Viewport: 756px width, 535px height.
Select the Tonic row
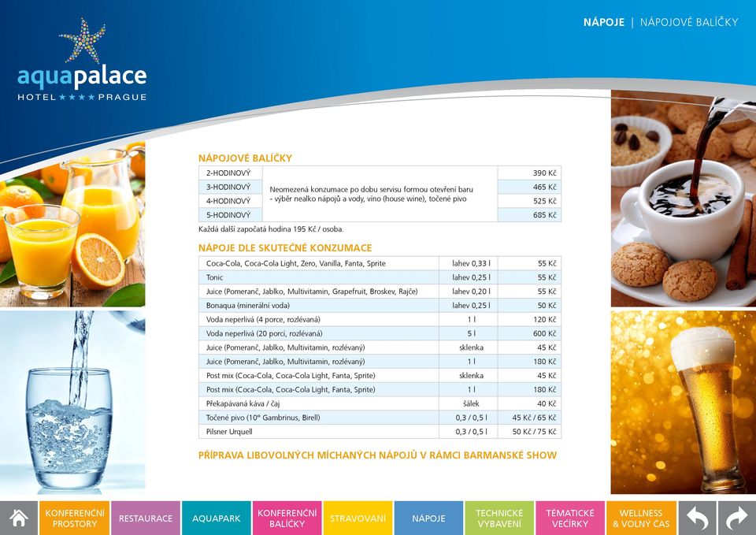click(380, 277)
